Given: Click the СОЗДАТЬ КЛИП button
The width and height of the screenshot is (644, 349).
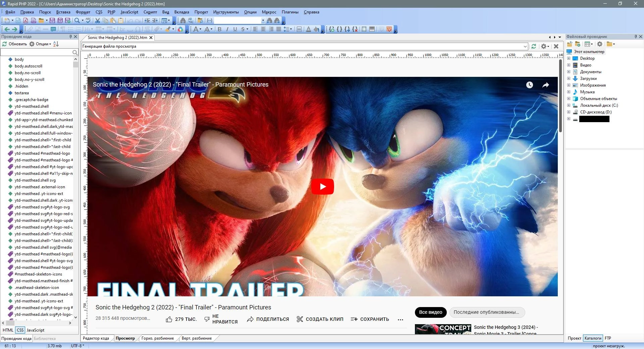Looking at the screenshot, I should pos(320,319).
